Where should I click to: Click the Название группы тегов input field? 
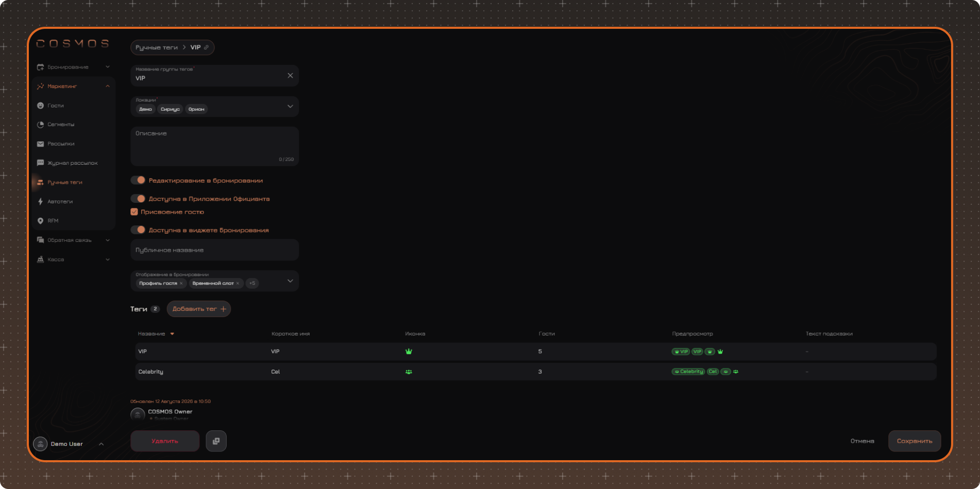215,76
